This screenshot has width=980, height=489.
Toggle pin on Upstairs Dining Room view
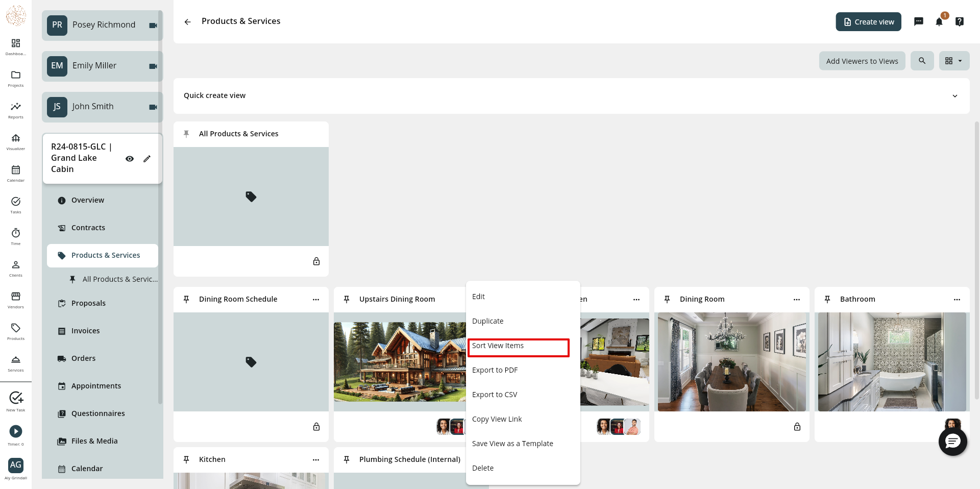tap(347, 299)
